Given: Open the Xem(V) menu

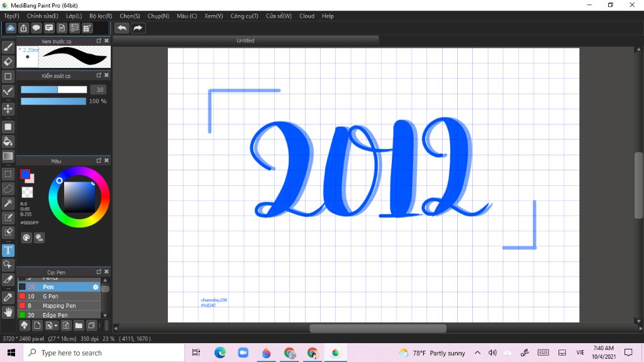Looking at the screenshot, I should [x=214, y=16].
